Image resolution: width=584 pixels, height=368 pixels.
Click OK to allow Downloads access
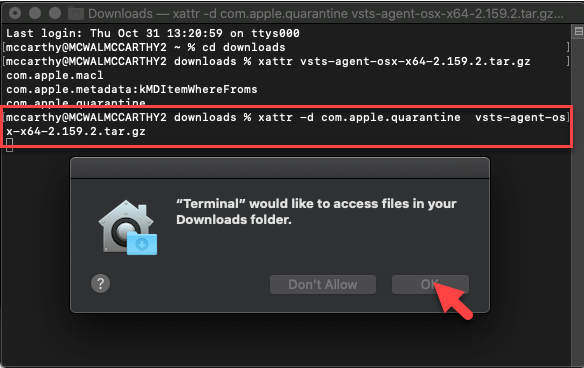pos(430,285)
